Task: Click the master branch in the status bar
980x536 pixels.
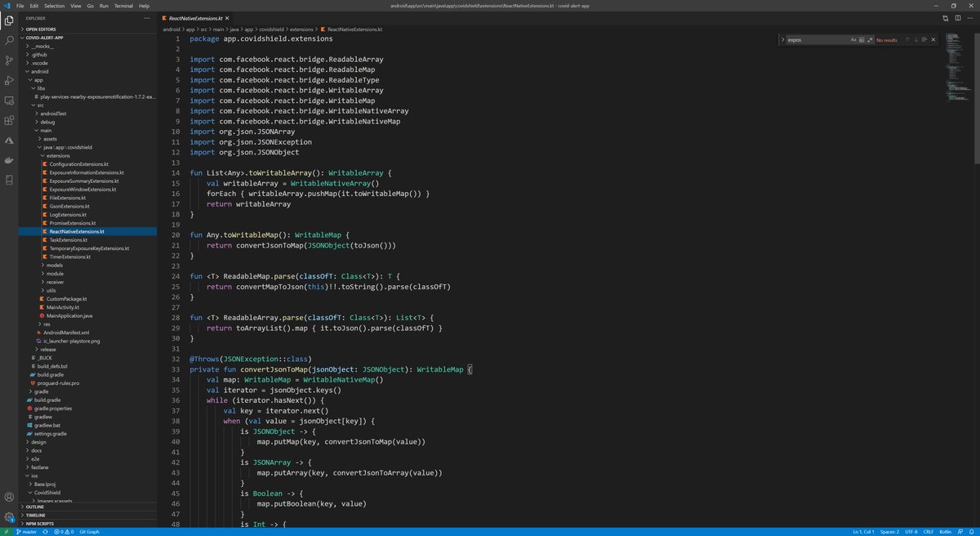Action: point(26,531)
